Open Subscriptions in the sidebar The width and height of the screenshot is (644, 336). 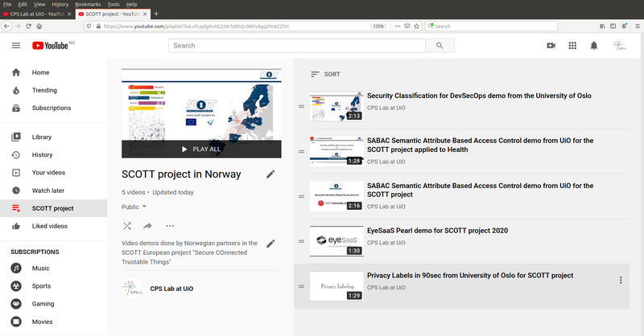(x=53, y=108)
